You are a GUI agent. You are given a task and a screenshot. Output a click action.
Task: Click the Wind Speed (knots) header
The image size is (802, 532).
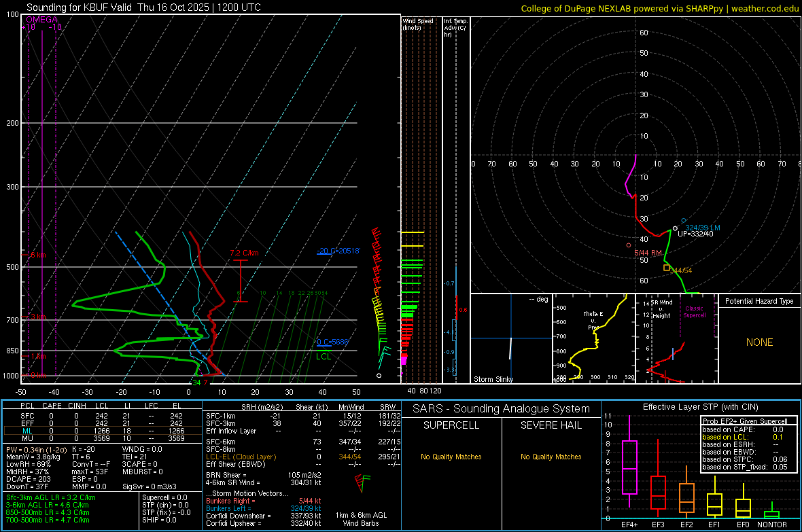coord(418,24)
